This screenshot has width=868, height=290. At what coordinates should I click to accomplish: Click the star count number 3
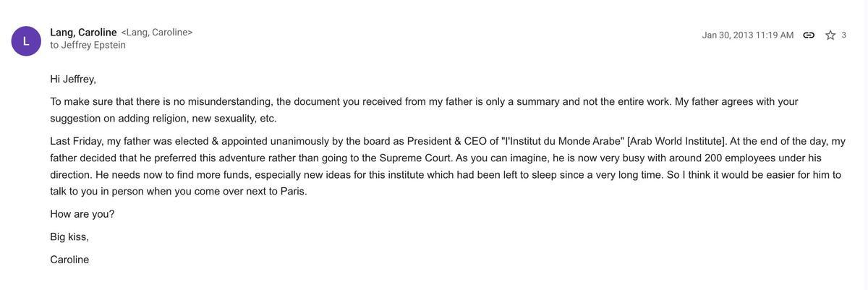pos(843,35)
